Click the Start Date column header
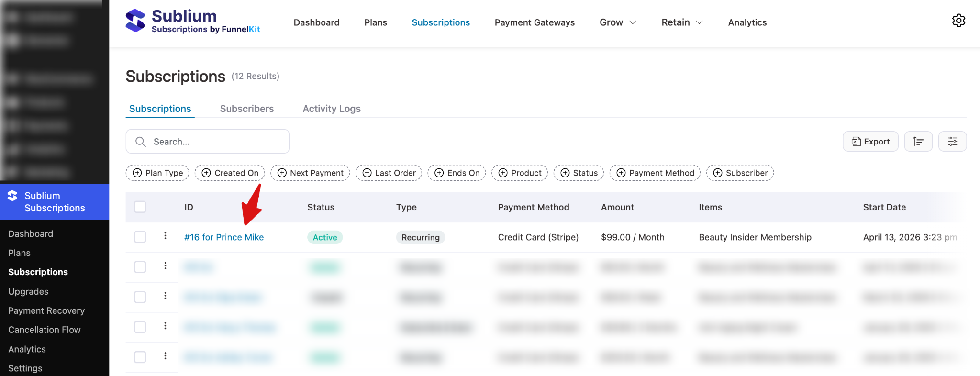Viewport: 980px width, 376px height. point(884,207)
